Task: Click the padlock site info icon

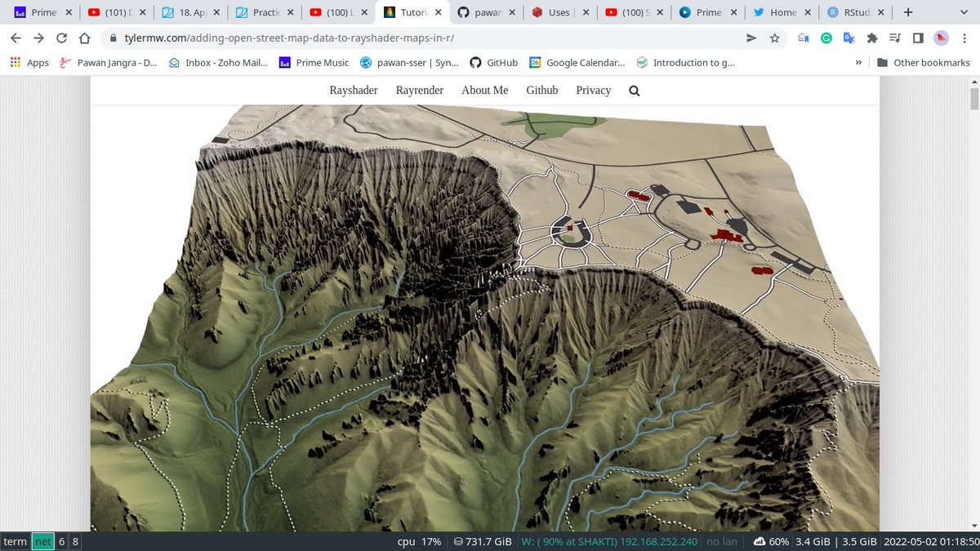Action: click(x=113, y=38)
